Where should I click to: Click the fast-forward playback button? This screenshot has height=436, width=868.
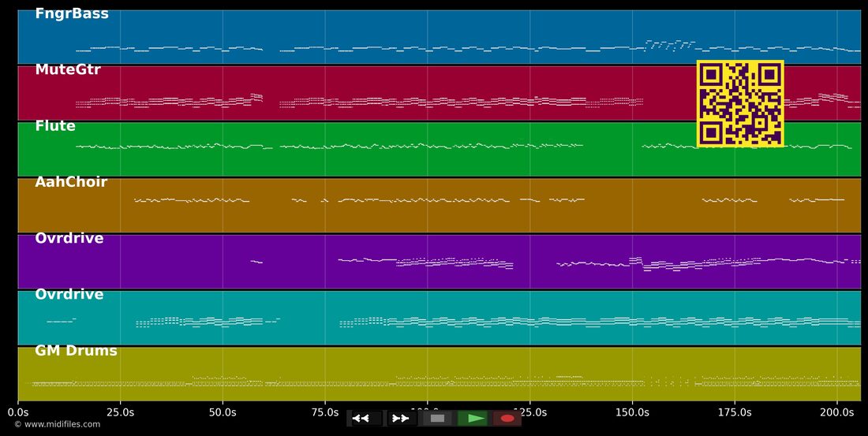pyautogui.click(x=401, y=419)
